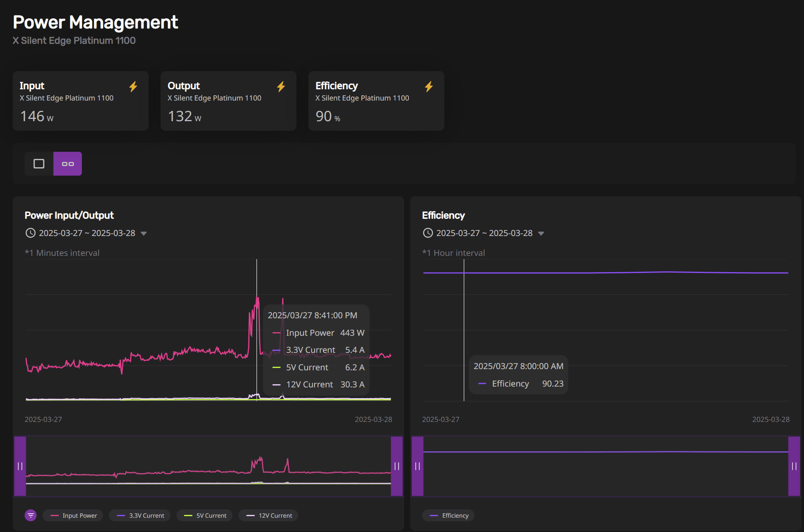Toggle the 3.3V Current legend series
Viewport: 804px width, 532px height.
tap(140, 515)
